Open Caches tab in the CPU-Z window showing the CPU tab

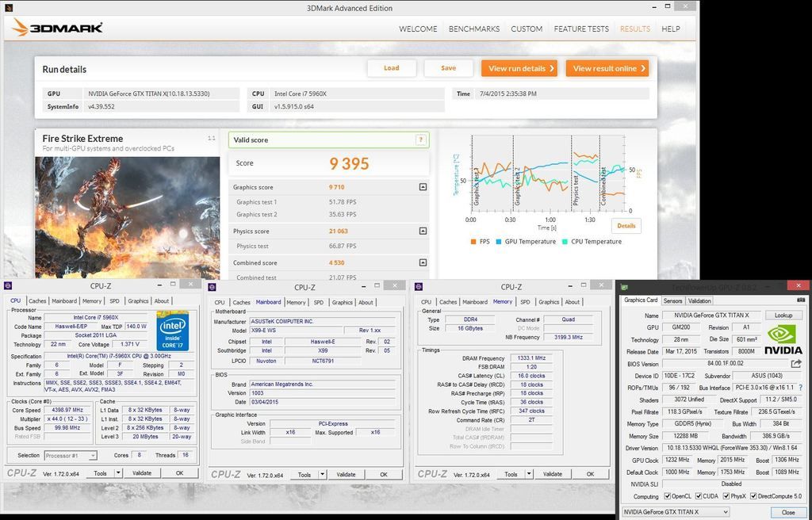coord(37,301)
